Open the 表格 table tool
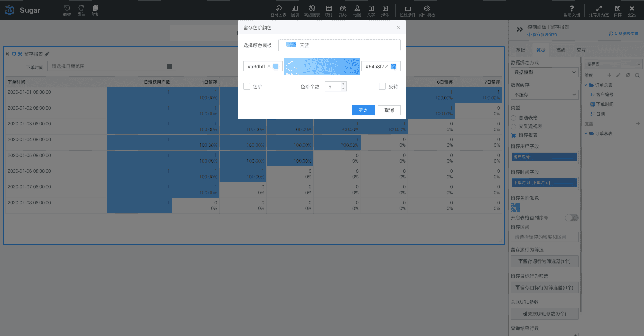644x336 pixels. (329, 11)
